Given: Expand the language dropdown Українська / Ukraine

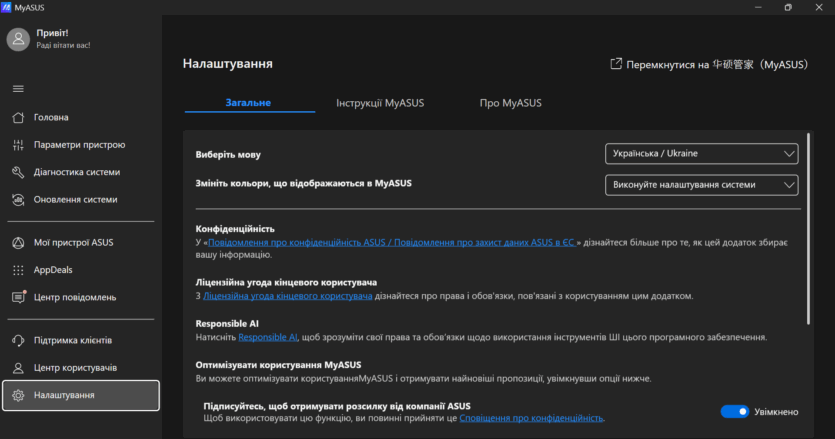Looking at the screenshot, I should [701, 153].
